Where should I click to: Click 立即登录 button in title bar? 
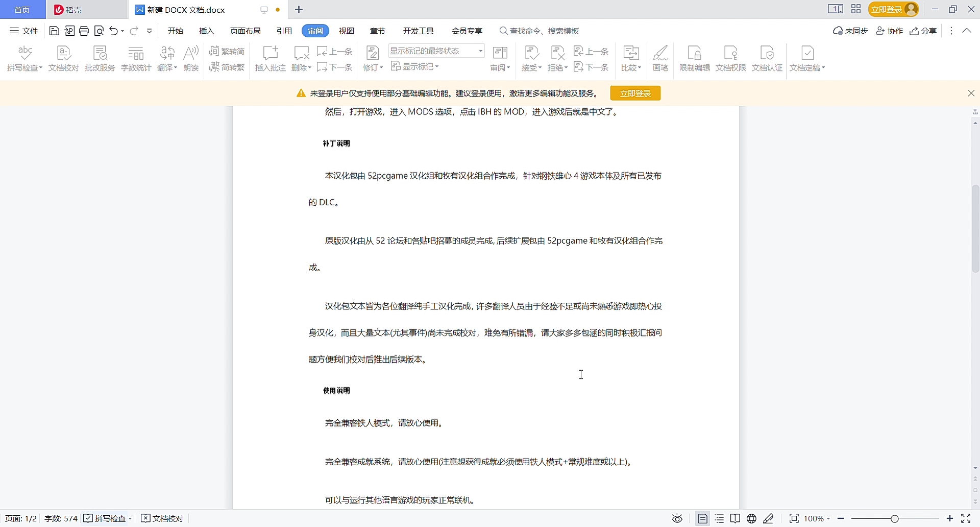[x=894, y=10]
